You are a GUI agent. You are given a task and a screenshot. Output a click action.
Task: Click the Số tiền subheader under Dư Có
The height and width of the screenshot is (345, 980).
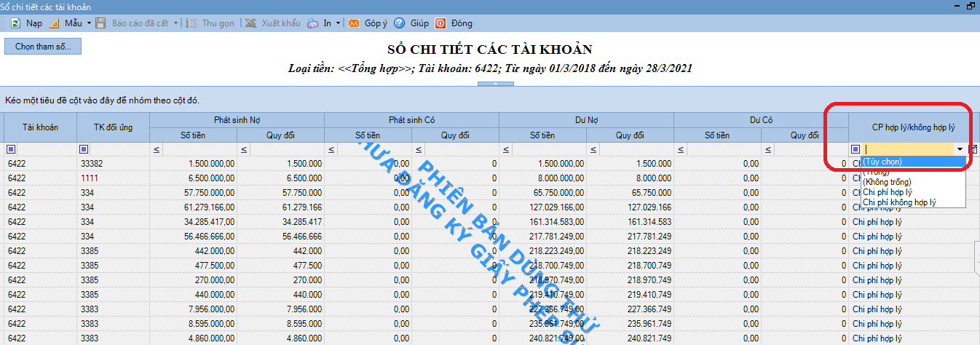pyautogui.click(x=717, y=135)
